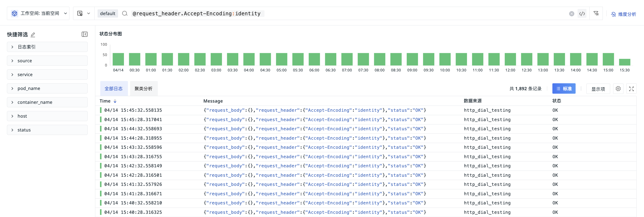
Task: Edit quick filters with the pencil icon
Action: [x=33, y=35]
